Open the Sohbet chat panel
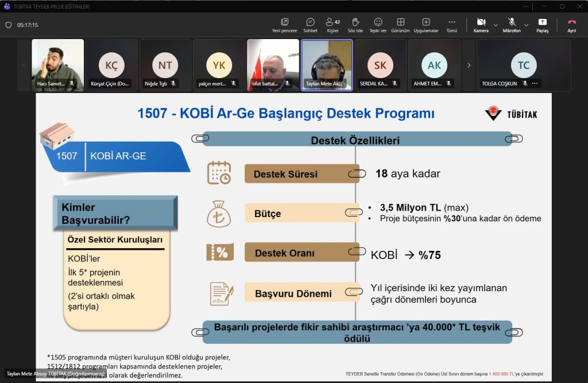Viewport: 588px width, 383px height. pyautogui.click(x=310, y=25)
